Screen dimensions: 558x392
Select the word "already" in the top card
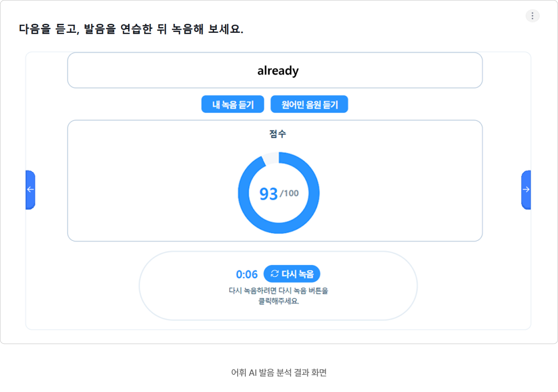coord(278,71)
